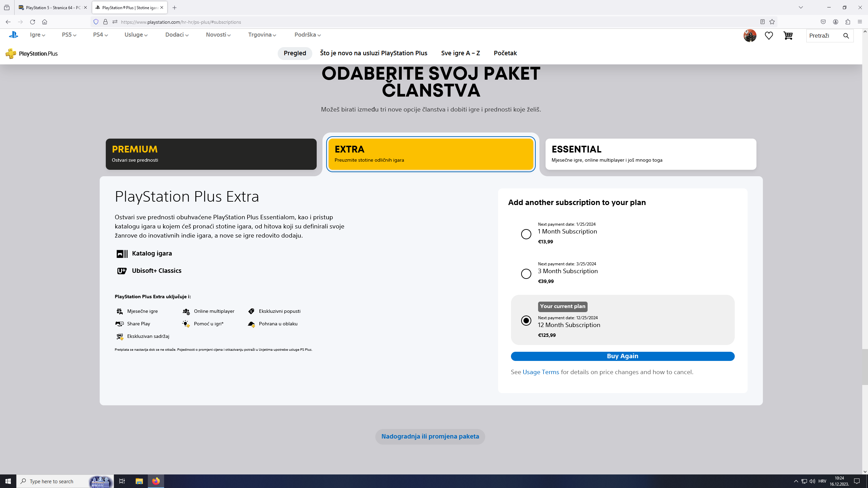
Task: Open the wishlist heart icon
Action: pyautogui.click(x=769, y=36)
